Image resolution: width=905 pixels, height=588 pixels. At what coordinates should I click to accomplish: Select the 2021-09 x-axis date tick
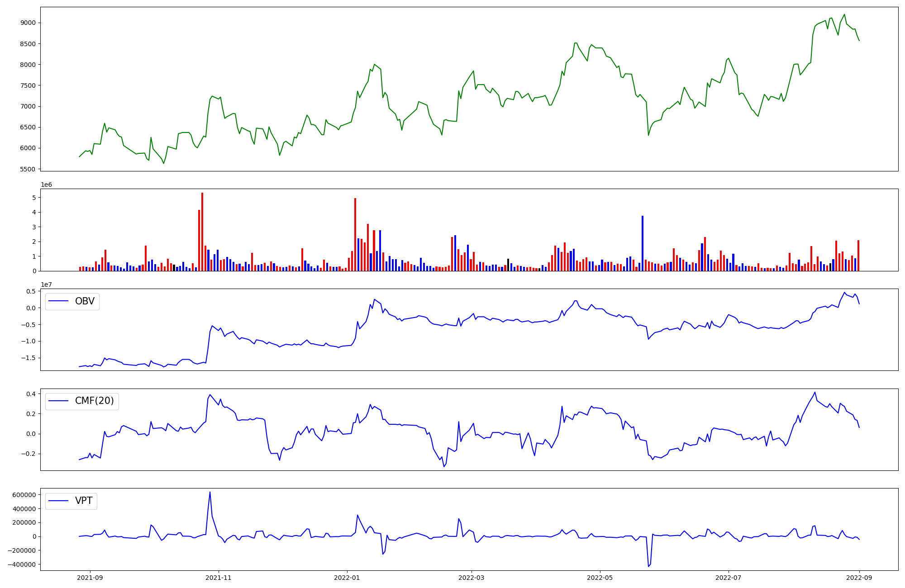[90, 578]
